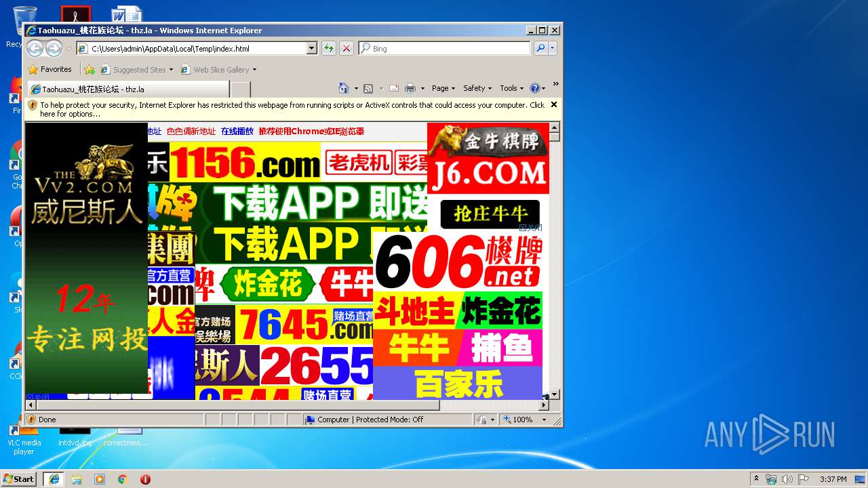868x488 pixels.
Task: Click the Computer Protected Mode status zone
Action: click(388, 420)
